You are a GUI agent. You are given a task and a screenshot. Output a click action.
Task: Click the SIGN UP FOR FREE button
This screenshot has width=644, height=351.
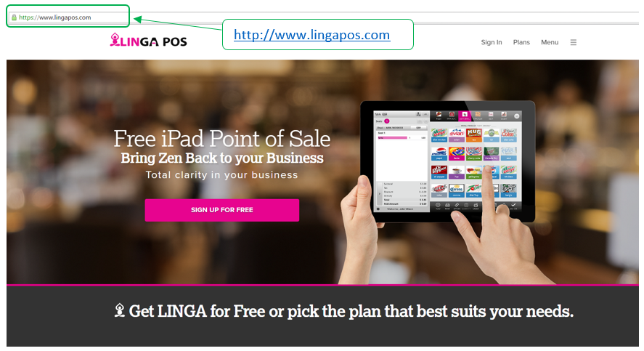(x=221, y=210)
